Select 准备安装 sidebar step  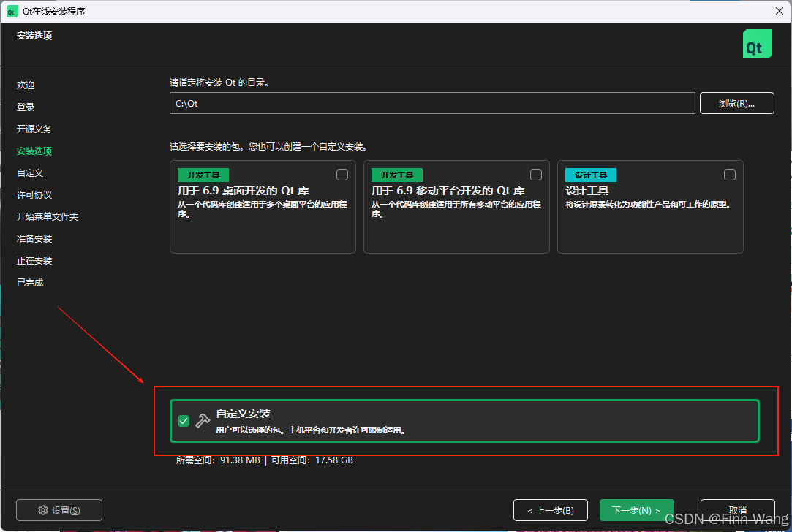point(34,239)
